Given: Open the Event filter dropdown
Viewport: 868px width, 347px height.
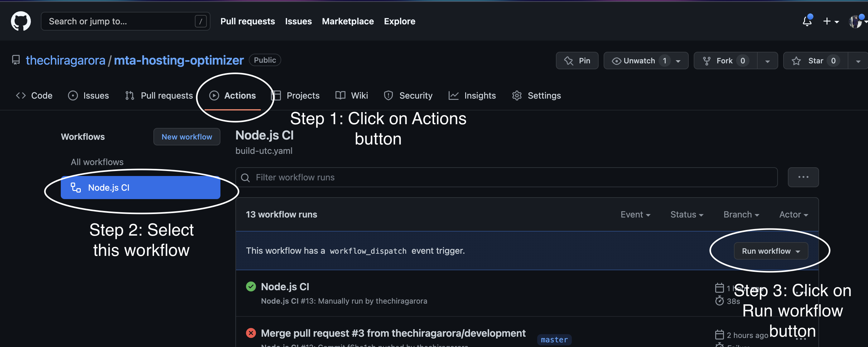Looking at the screenshot, I should [635, 214].
